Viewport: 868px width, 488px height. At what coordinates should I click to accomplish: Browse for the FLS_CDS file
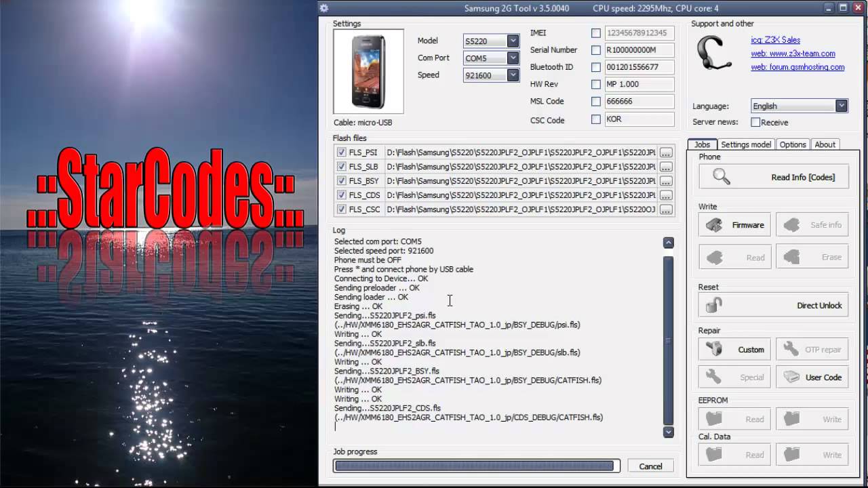666,195
